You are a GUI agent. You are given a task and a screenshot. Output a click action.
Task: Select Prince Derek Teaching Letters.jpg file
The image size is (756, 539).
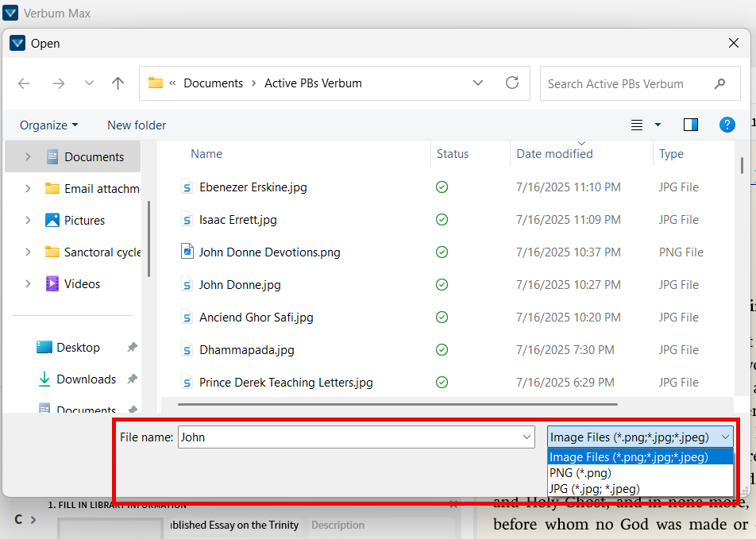coord(286,383)
